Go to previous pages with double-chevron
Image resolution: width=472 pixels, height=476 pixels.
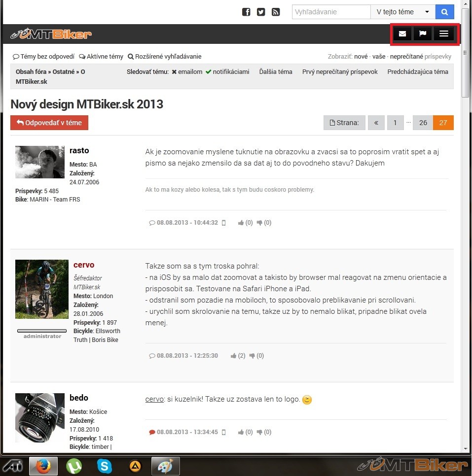pyautogui.click(x=376, y=123)
